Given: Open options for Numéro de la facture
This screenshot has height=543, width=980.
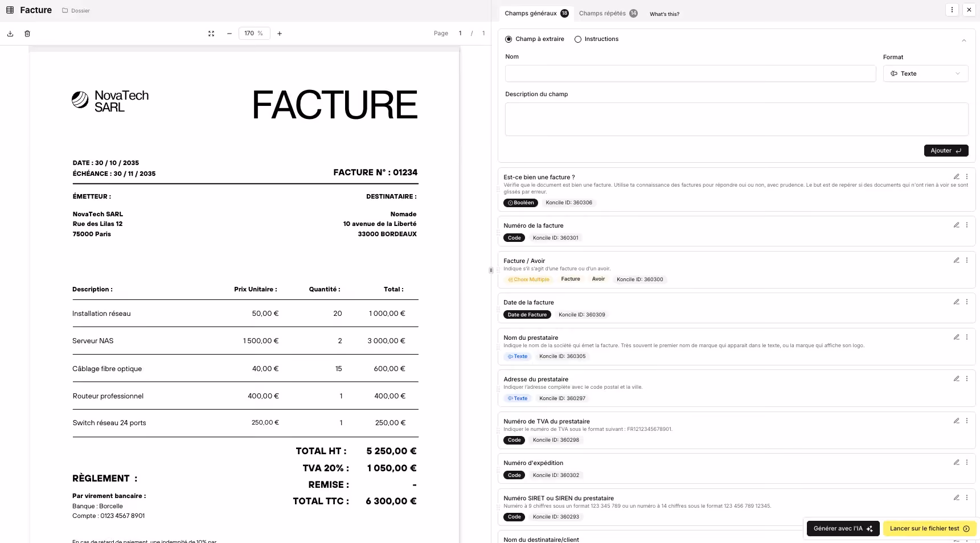Looking at the screenshot, I should click(967, 225).
